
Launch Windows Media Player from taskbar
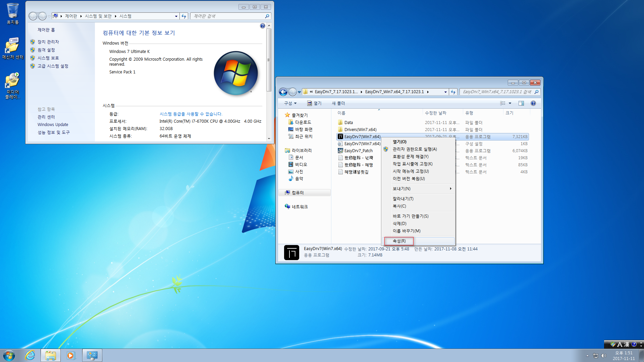(71, 355)
